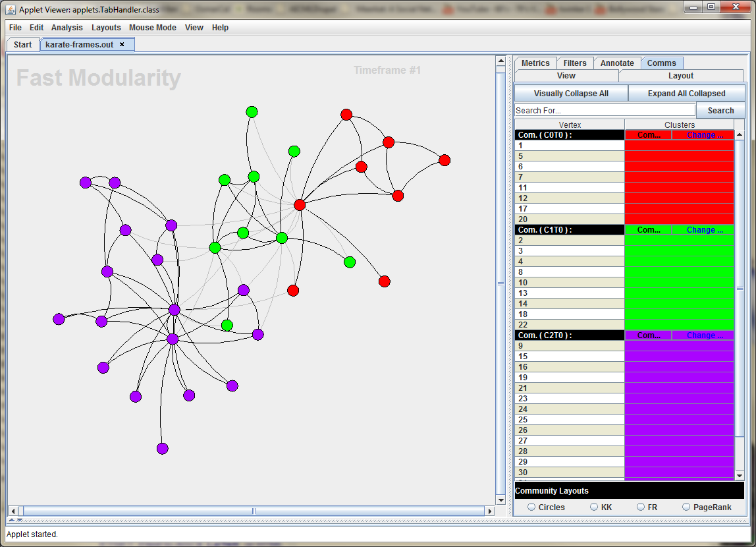Open the Mouse Mode menu
This screenshot has width=756, height=547.
pos(152,28)
